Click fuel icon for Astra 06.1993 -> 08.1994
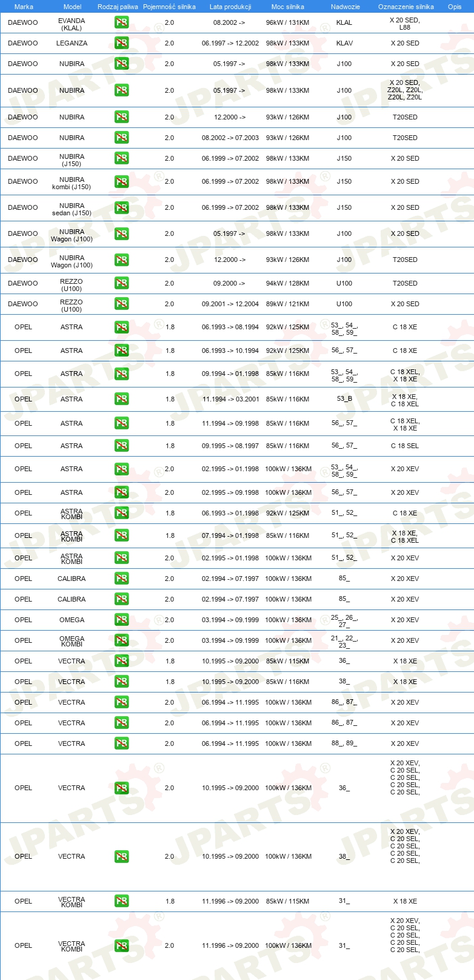This screenshot has height=980, width=474. pyautogui.click(x=121, y=327)
